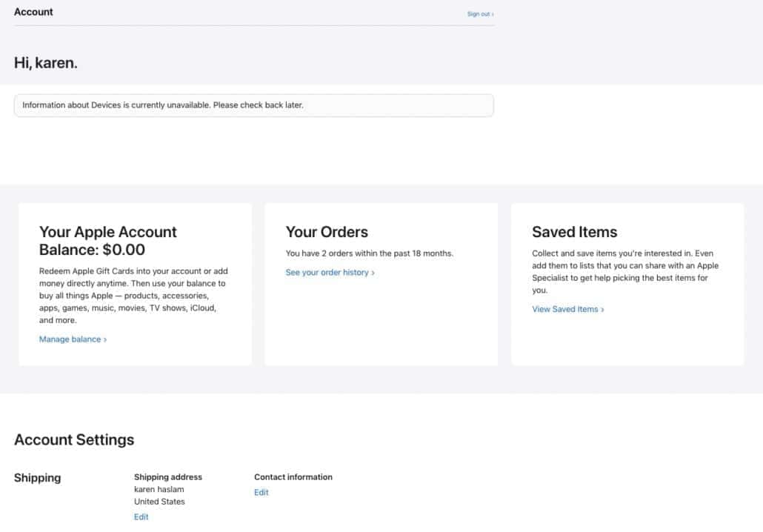
Task: Click 'United States' in shipping address
Action: [x=159, y=502]
